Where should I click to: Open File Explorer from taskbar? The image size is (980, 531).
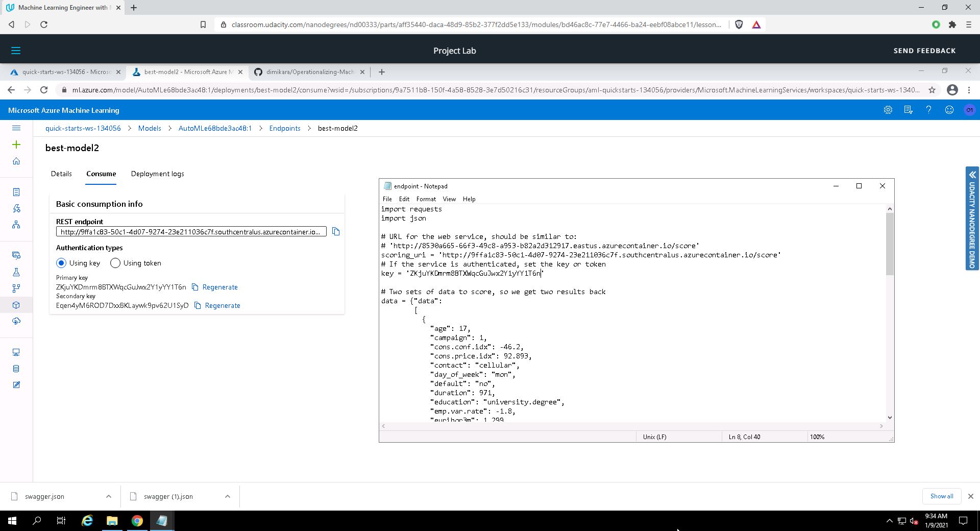click(x=112, y=521)
